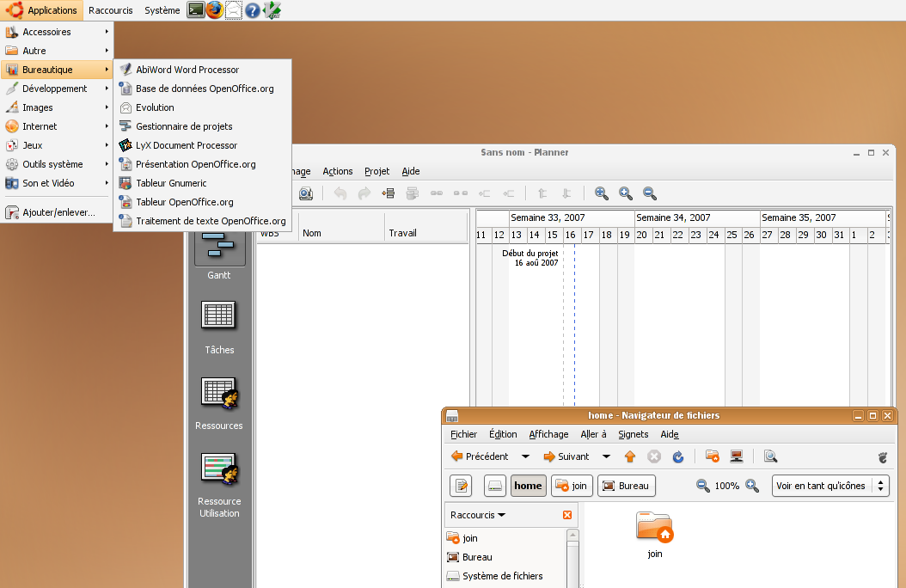
Task: Open Signets menu in file browser
Action: click(634, 434)
